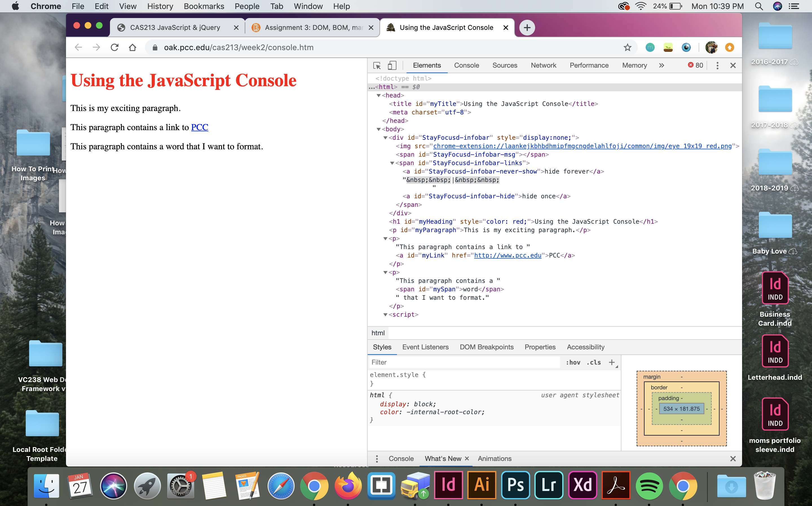812x506 pixels.
Task: Toggle :hov element state panel
Action: click(573, 362)
